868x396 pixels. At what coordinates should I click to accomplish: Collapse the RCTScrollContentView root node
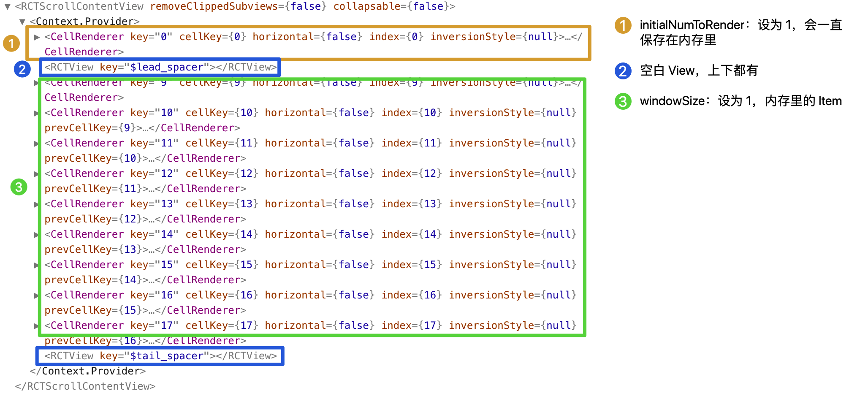tap(7, 7)
